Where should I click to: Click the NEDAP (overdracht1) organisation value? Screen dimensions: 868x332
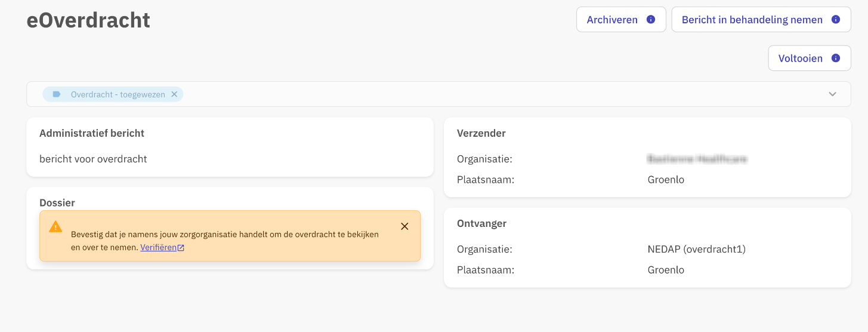696,249
